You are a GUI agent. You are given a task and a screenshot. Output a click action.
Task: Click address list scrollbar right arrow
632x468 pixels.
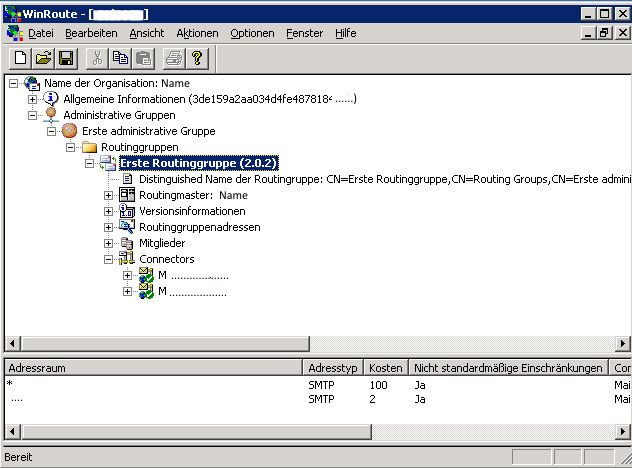click(623, 432)
